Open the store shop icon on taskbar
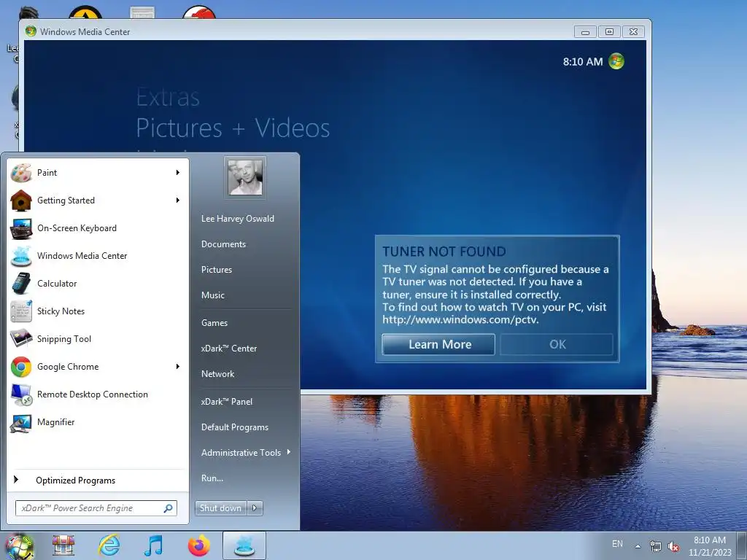 [x=63, y=545]
